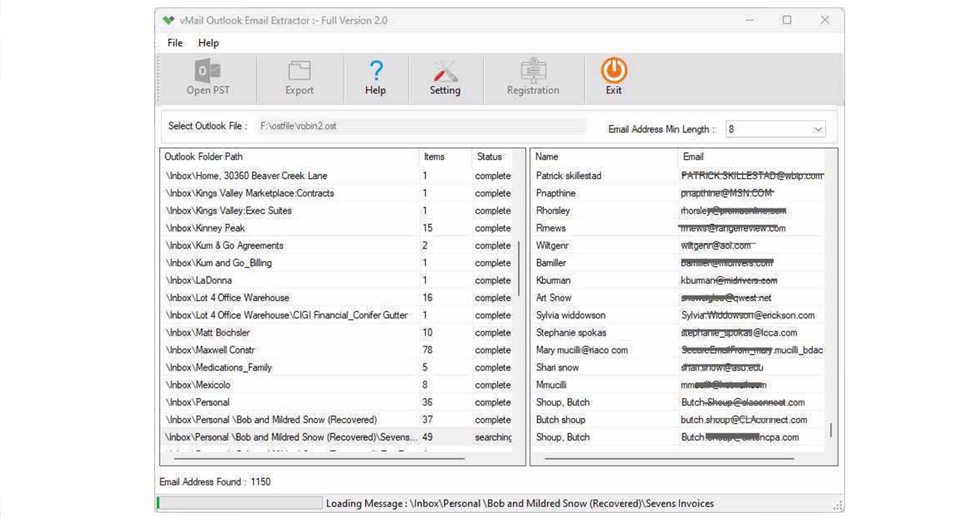Image resolution: width=980 pixels, height=517 pixels.
Task: Click the Export toolbar icon
Action: 299,71
